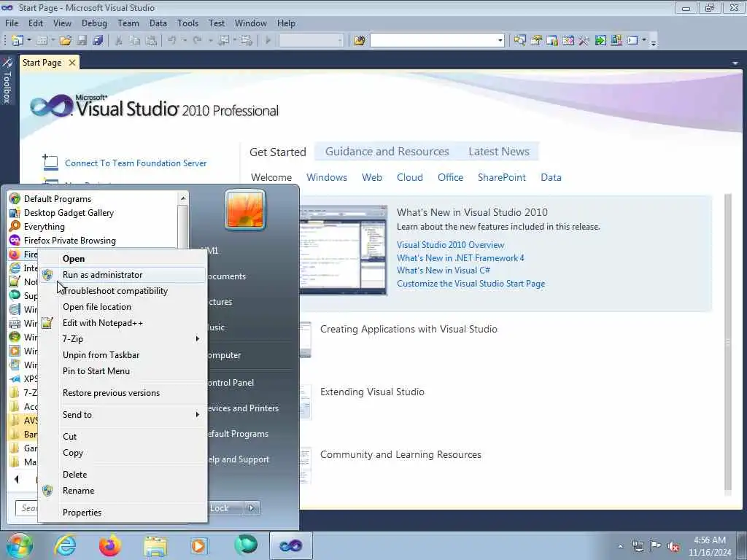Click the Visual Studio taskbar button
The image size is (747, 560).
point(290,545)
